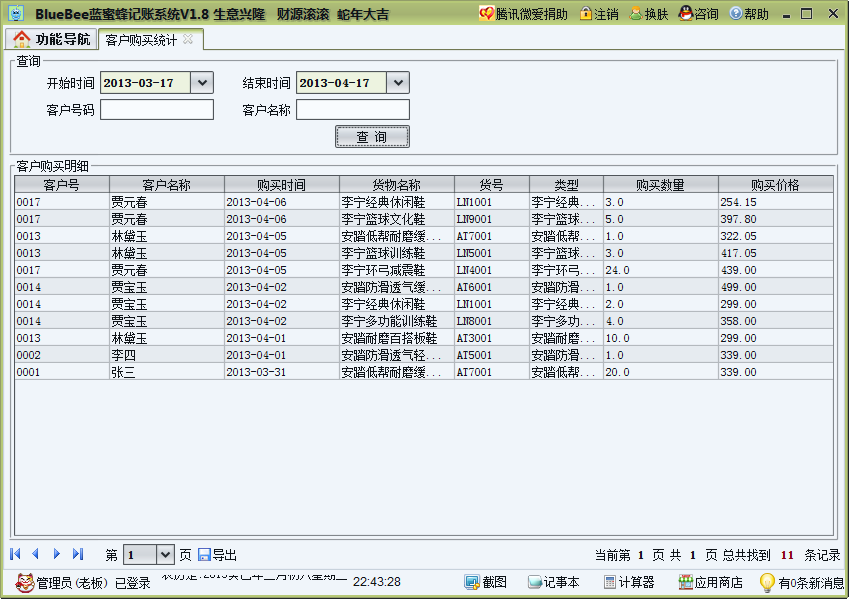Click the 有0条新消息 lightbulb icon
The image size is (849, 599).
(x=766, y=582)
